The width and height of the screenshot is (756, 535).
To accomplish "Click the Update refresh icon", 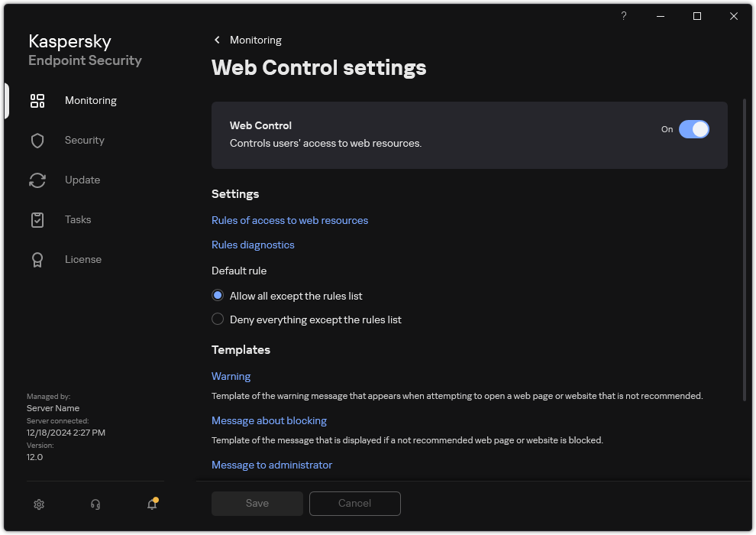I will click(37, 180).
